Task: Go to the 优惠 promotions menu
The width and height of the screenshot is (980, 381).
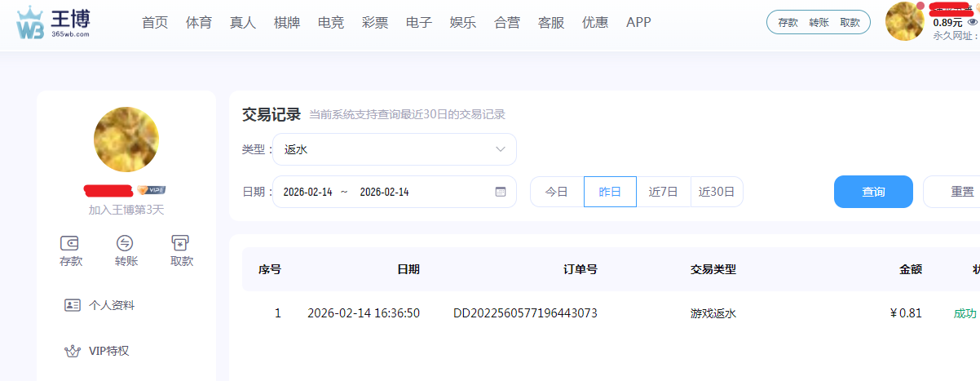Action: (594, 23)
